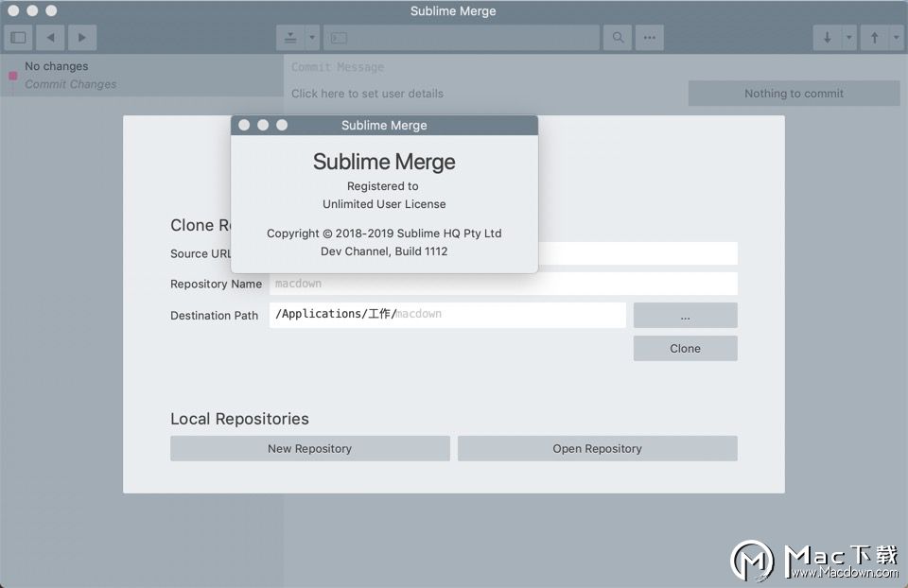
Task: Toggle the sidebar panel icon in toolbar
Action: point(19,38)
